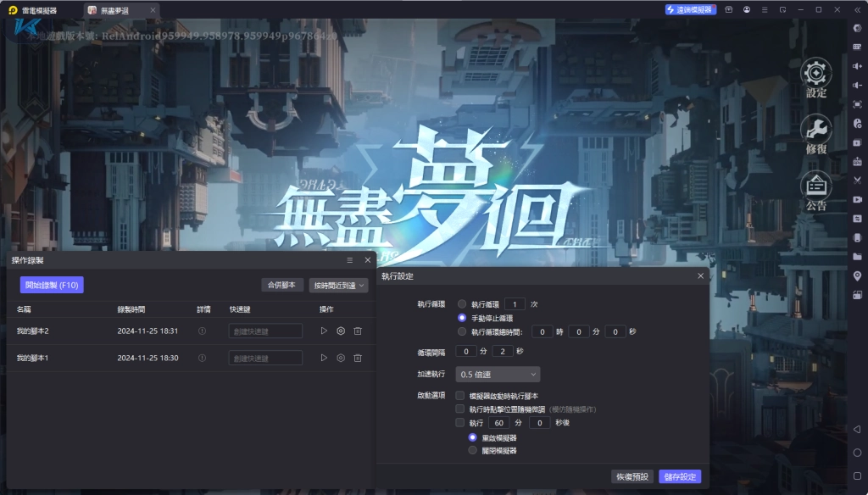This screenshot has width=868, height=495.
Task: Enable 執行時點擊位置隨機微調 checkbox
Action: [x=459, y=409]
